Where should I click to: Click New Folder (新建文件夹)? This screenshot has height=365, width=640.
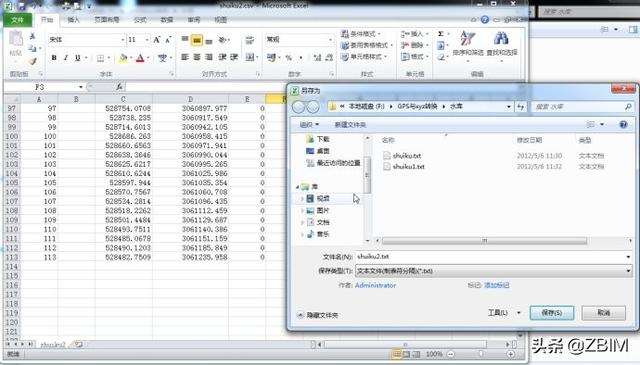tap(350, 125)
